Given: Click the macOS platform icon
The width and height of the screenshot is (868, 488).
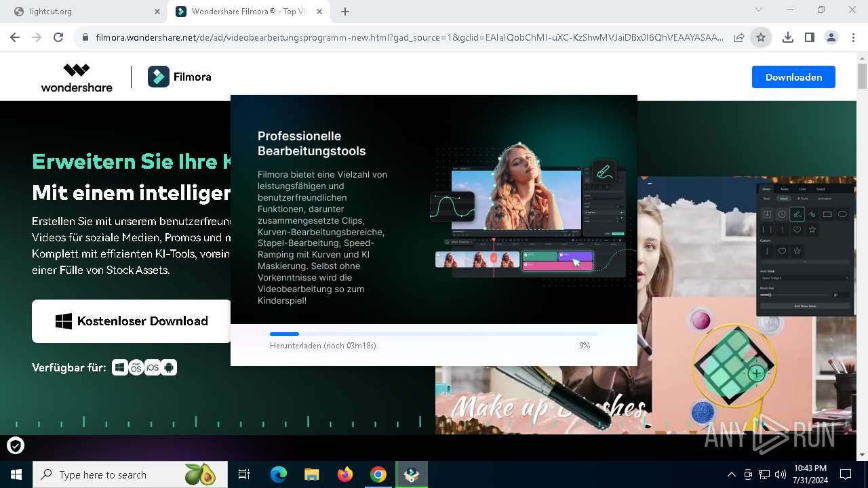Looking at the screenshot, I should click(136, 367).
